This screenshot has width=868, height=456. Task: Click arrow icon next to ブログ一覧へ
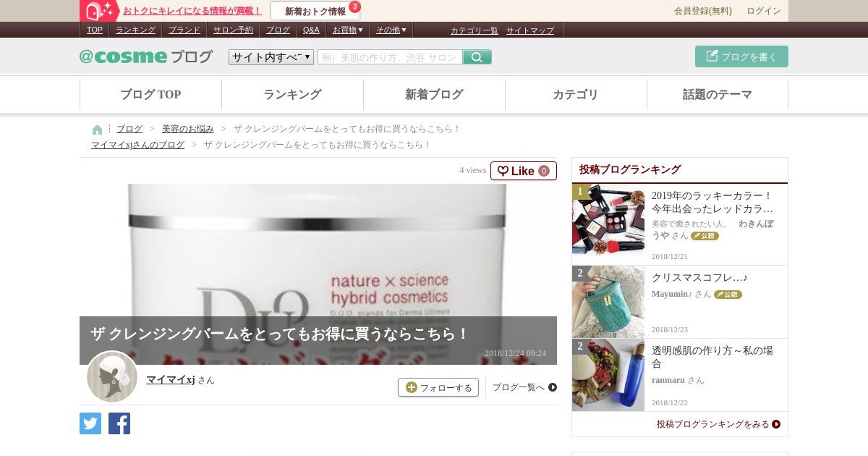(x=553, y=387)
